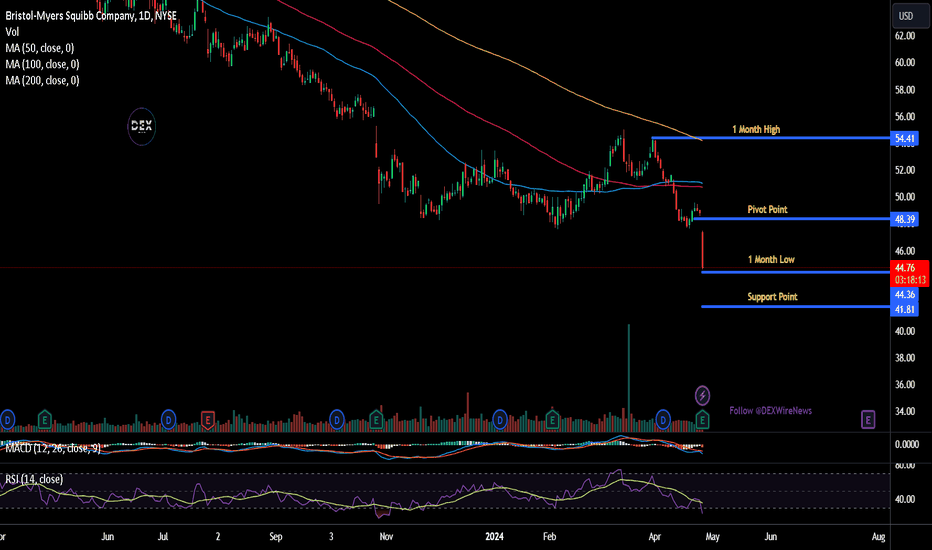The width and height of the screenshot is (932, 550).
Task: Click the Sep label on time axis
Action: coord(276,536)
